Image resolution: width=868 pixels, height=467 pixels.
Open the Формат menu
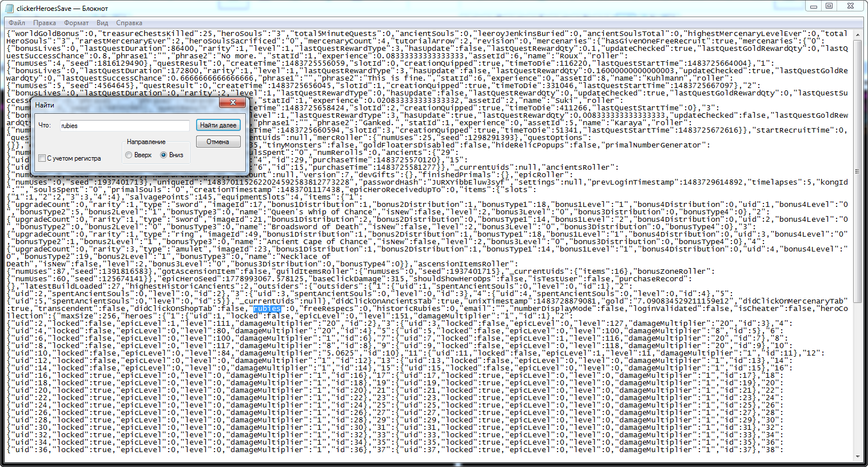point(76,23)
